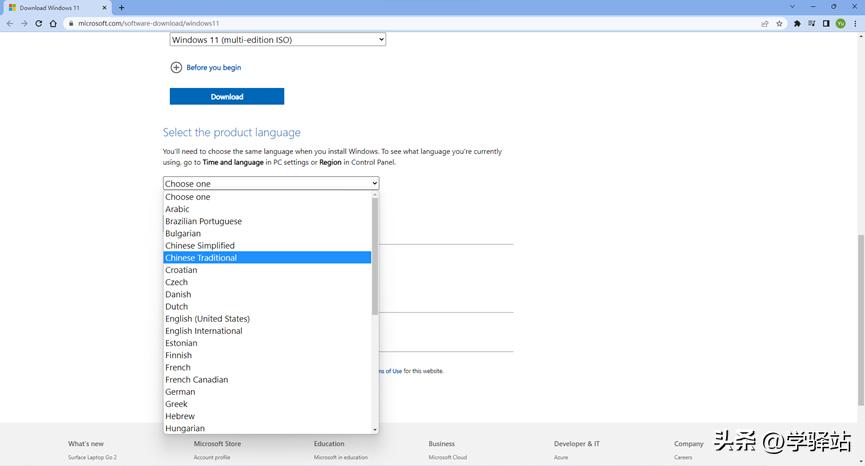Click the site padlock icon

tap(71, 24)
